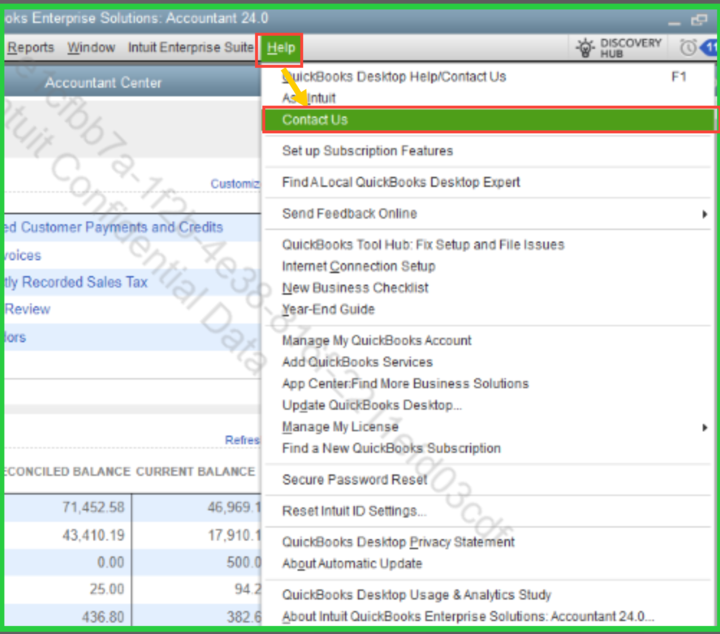Open the Window menu
The width and height of the screenshot is (720, 634).
coord(91,47)
